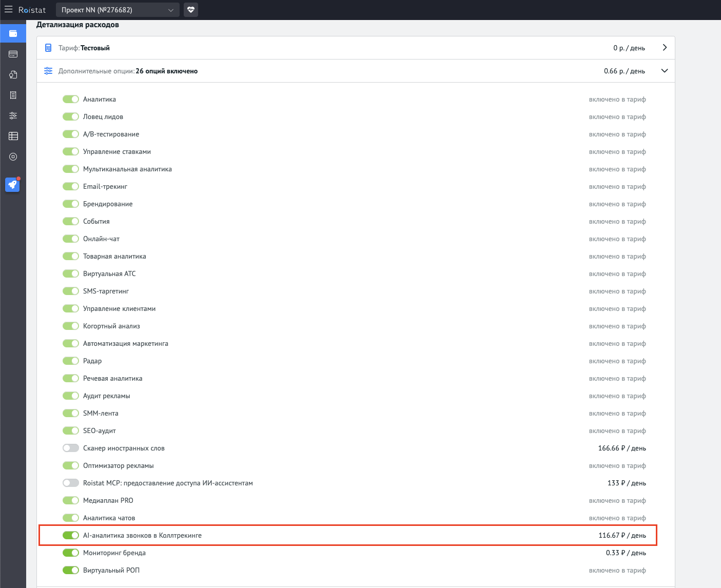Click the 133 ₽ / день price
This screenshot has width=721, height=588.
627,483
